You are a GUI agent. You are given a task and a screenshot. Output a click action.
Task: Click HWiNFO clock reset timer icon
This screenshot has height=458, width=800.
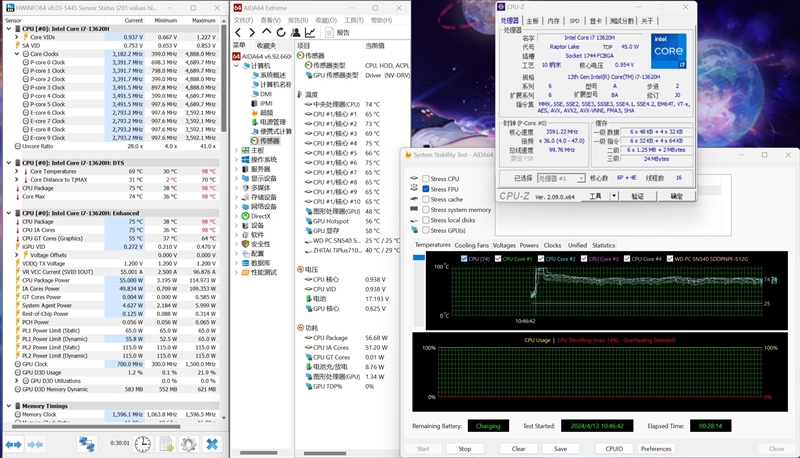(143, 444)
